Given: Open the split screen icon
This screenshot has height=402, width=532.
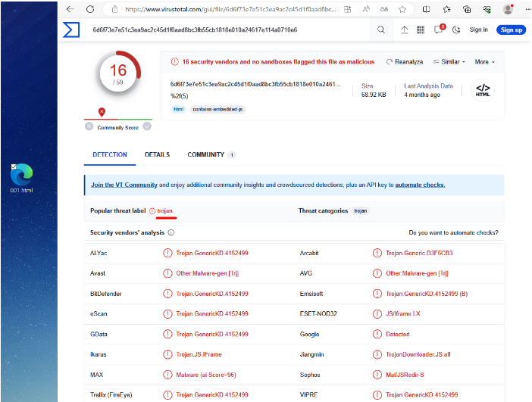Looking at the screenshot, I should coord(426,10).
